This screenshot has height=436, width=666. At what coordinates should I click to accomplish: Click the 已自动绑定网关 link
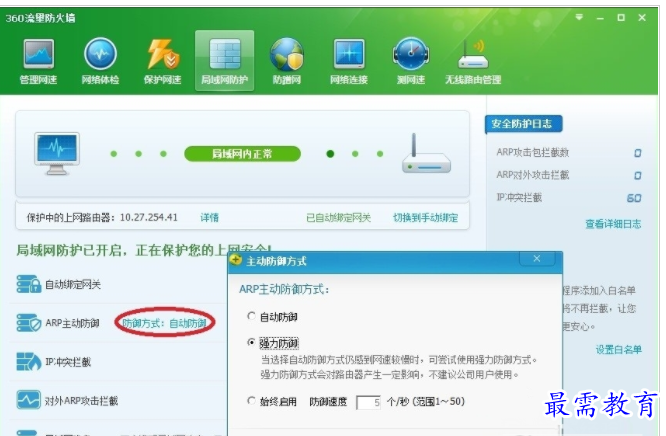tap(339, 218)
